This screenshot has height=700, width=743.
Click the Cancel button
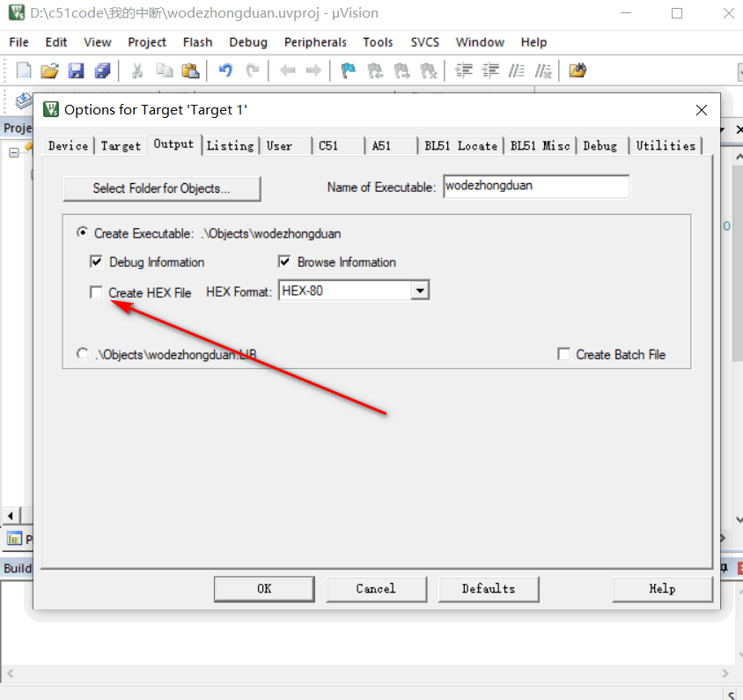click(x=376, y=589)
